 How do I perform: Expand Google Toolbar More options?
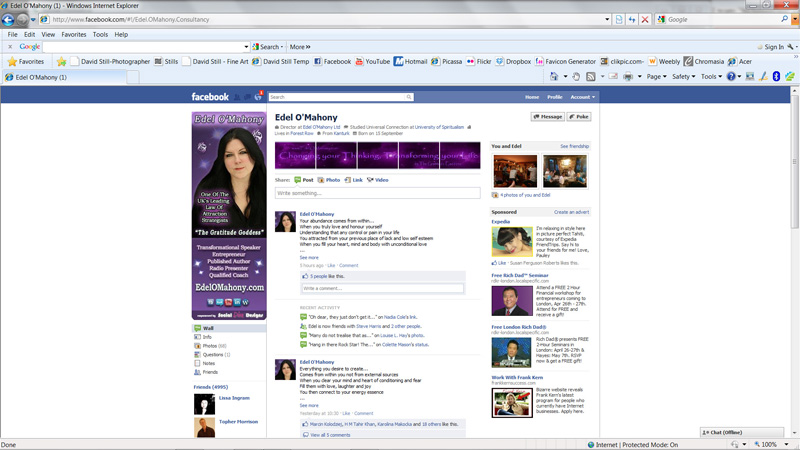[x=300, y=46]
